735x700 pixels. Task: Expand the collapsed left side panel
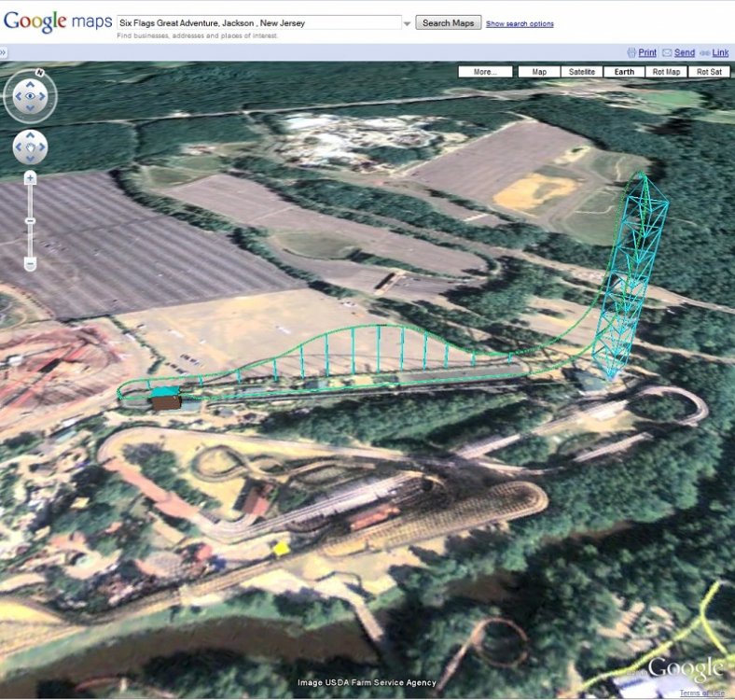pyautogui.click(x=4, y=53)
